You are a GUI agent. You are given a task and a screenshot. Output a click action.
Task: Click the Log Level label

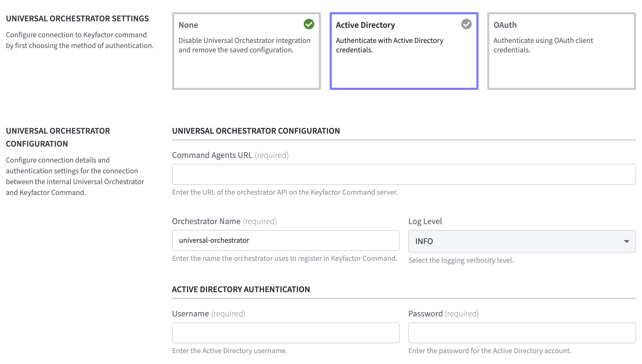425,221
